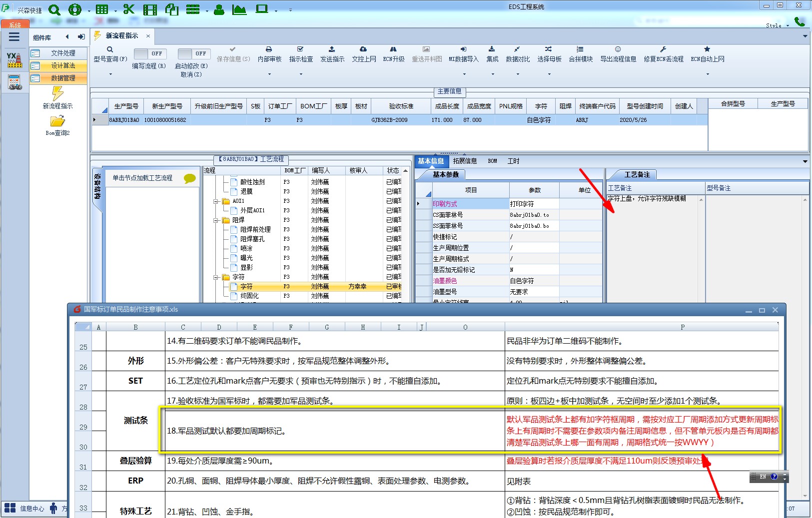The image size is (812, 518).
Task: Open dropdown arrow under 指示检查
Action: pos(301,74)
